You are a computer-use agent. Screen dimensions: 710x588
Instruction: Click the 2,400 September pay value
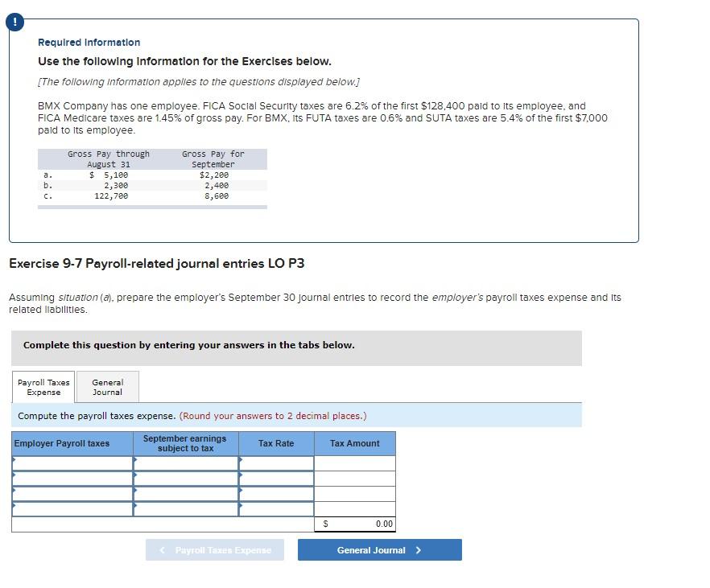coord(217,186)
